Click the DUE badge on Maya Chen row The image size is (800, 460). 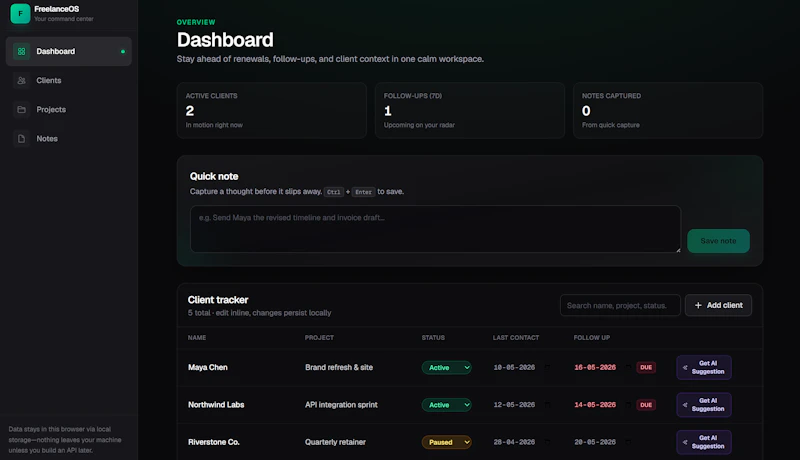pos(646,368)
